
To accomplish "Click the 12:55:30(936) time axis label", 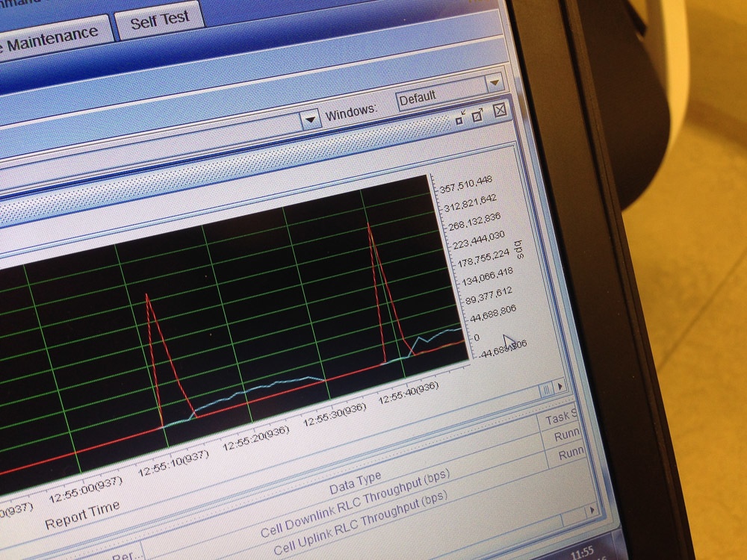I will tap(335, 414).
